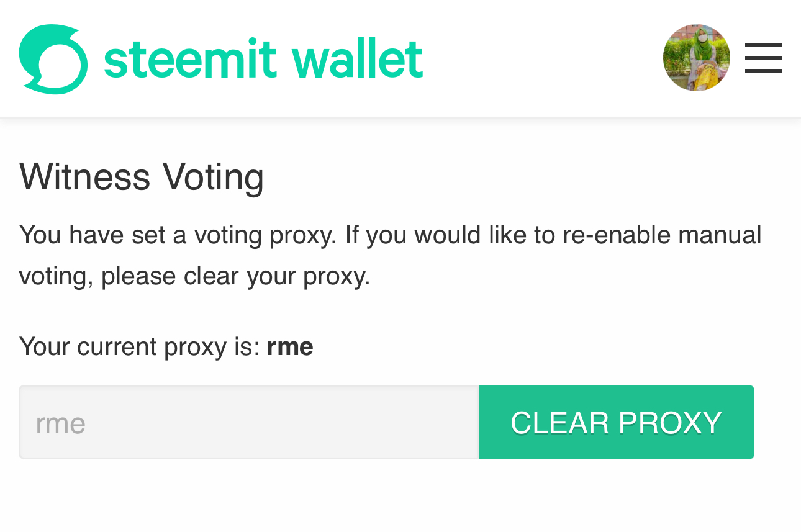Open the hamburger navigation menu

click(763, 58)
